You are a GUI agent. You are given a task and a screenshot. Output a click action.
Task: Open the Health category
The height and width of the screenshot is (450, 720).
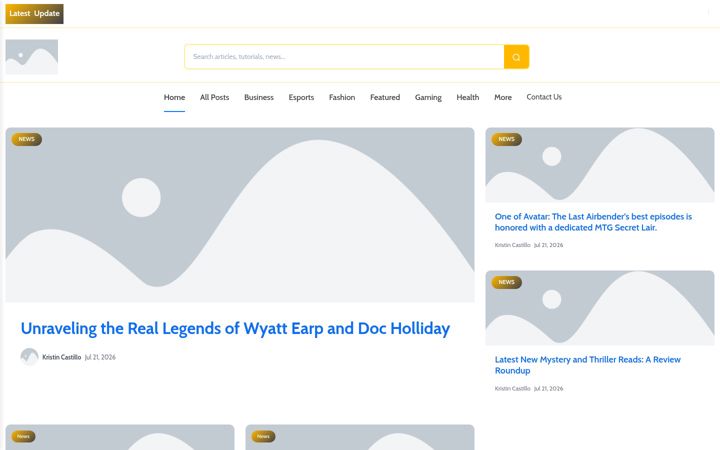[468, 97]
